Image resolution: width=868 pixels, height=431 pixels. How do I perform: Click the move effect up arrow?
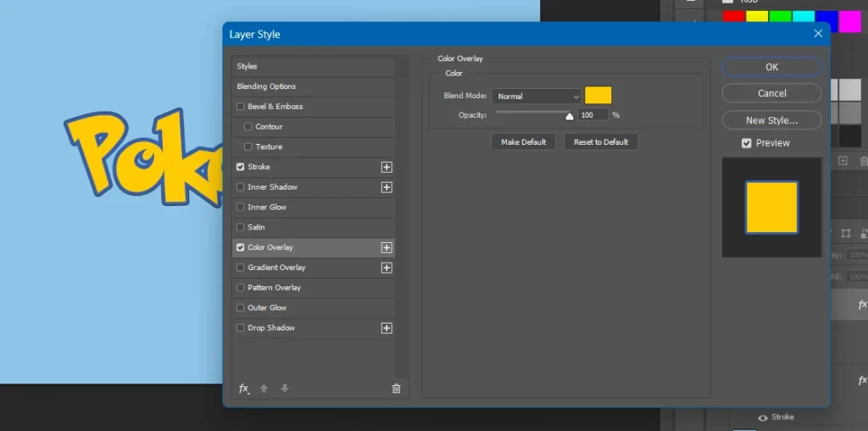pos(264,389)
